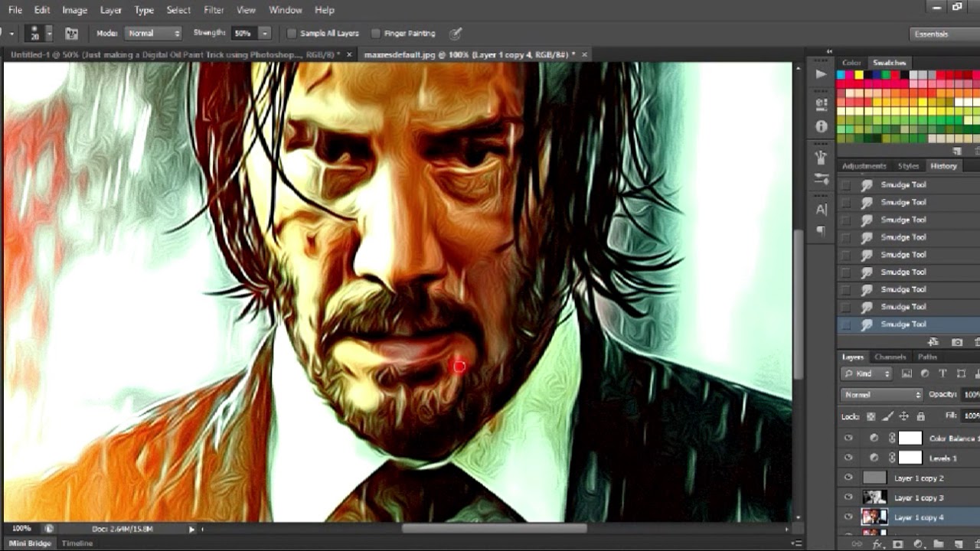Click the link layers icon at the bottom of the Layers panel
This screenshot has width=980, height=551.
coord(857,544)
